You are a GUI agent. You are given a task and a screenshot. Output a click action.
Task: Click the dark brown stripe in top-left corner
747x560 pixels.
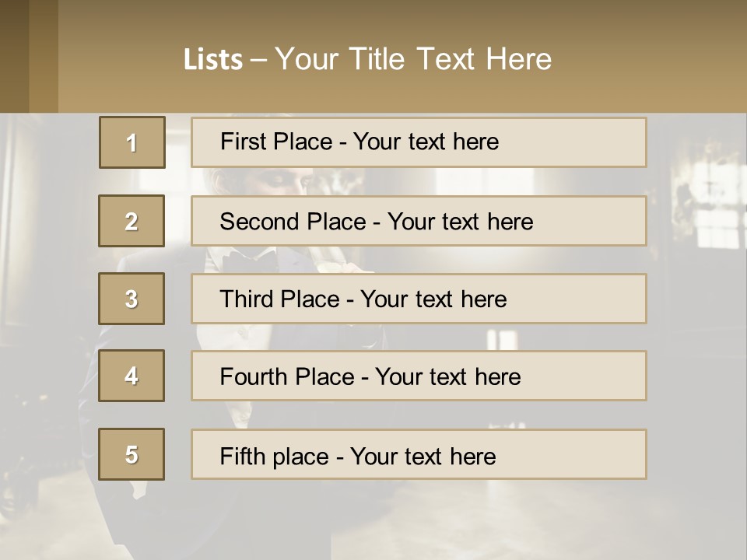coord(14,56)
